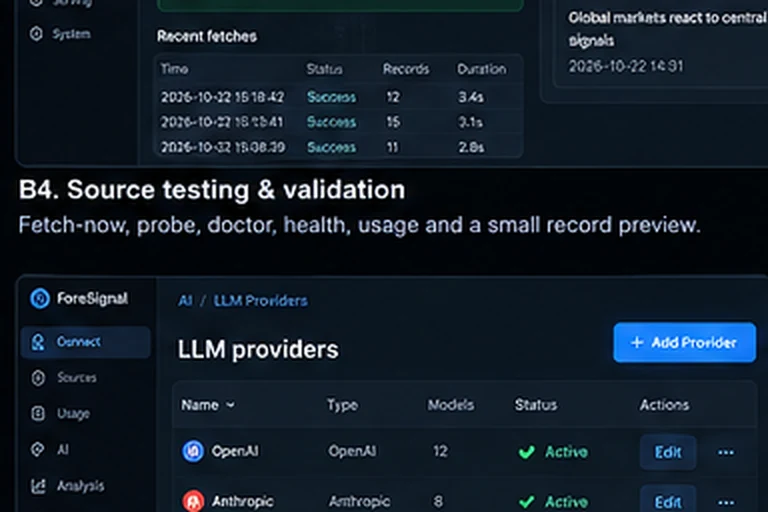Click OpenAI active status checkmark
Viewport: 768px width, 512px height.
[x=527, y=452]
